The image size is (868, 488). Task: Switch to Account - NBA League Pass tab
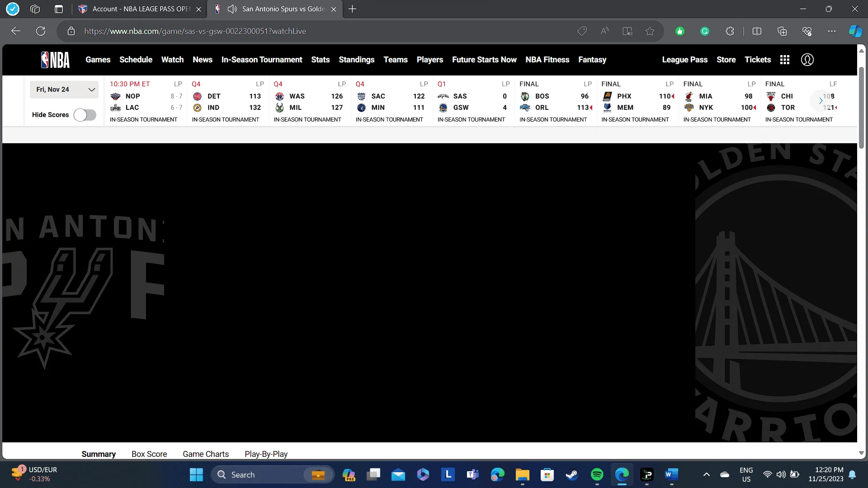140,9
